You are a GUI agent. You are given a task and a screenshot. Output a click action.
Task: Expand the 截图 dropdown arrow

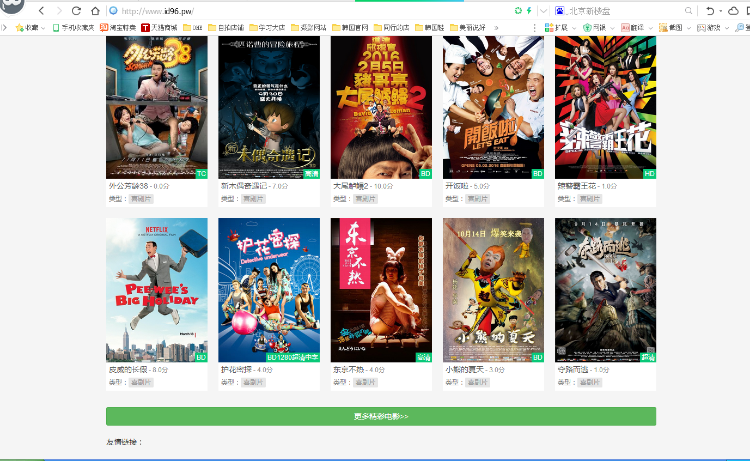688,28
